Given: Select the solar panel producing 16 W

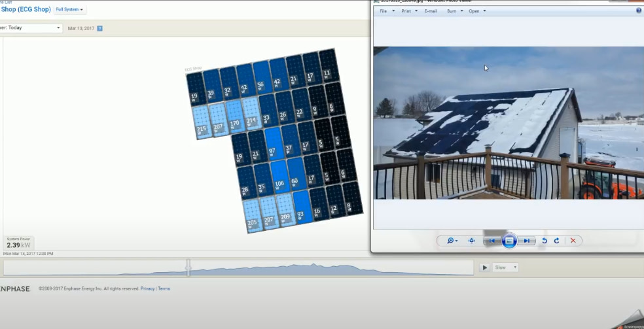Looking at the screenshot, I should [319, 204].
